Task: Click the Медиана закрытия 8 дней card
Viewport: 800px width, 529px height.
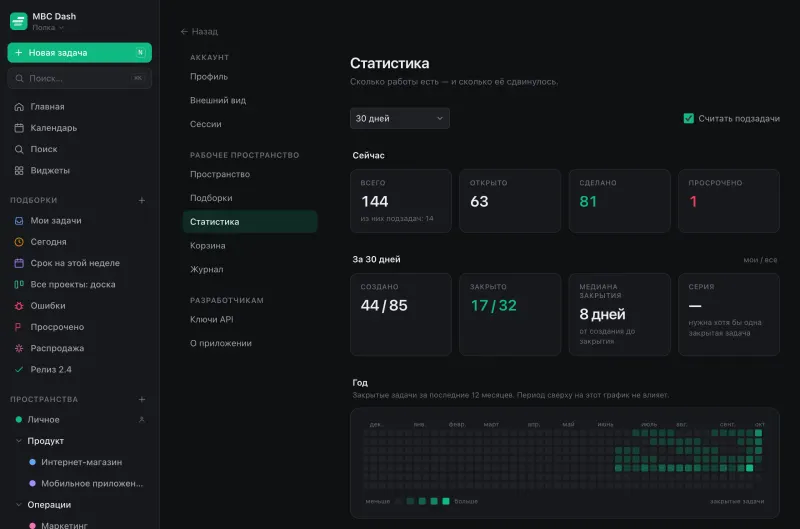Action: (x=619, y=314)
